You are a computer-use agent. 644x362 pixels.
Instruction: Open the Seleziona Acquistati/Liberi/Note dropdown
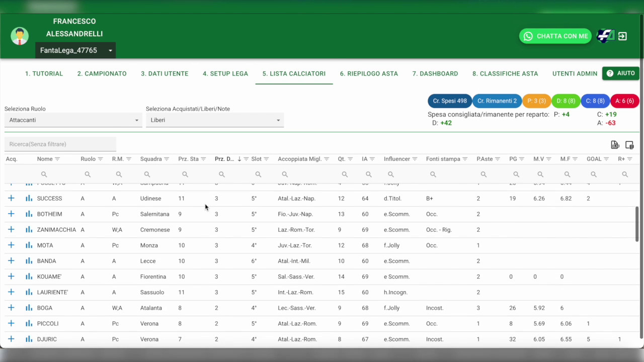(214, 120)
